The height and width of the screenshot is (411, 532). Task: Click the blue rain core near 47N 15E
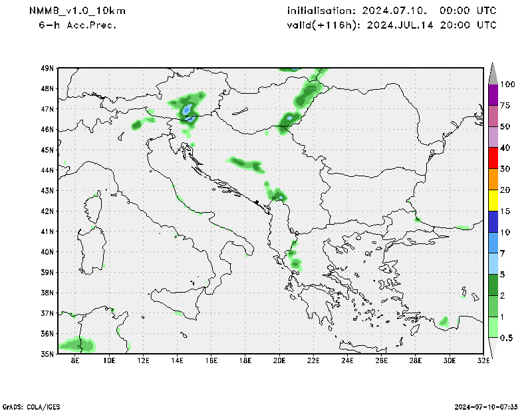click(188, 109)
